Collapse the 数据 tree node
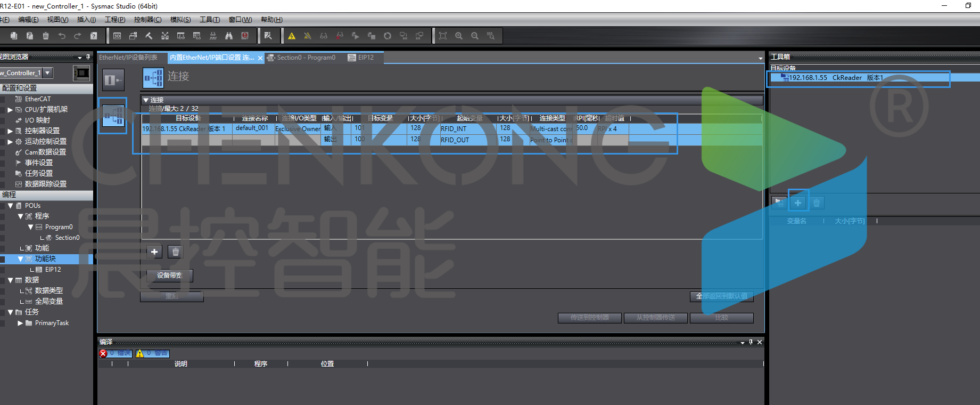 click(x=10, y=280)
